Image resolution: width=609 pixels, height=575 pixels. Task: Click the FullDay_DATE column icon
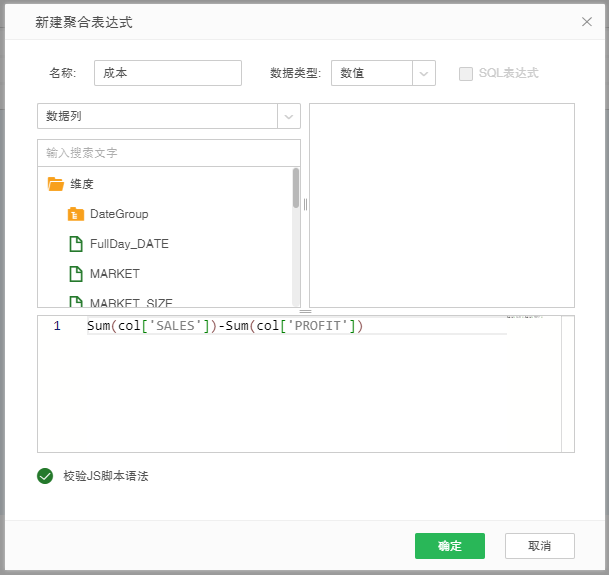(75, 244)
